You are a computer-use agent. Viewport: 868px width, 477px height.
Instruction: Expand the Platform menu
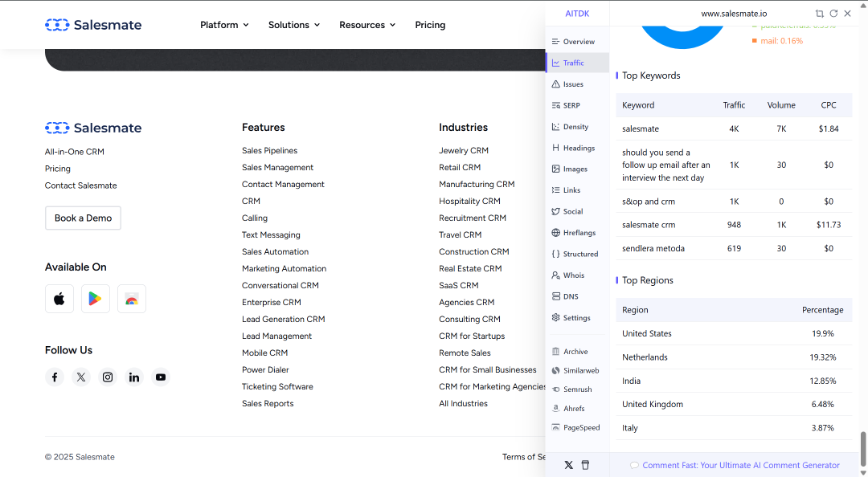[x=224, y=25]
